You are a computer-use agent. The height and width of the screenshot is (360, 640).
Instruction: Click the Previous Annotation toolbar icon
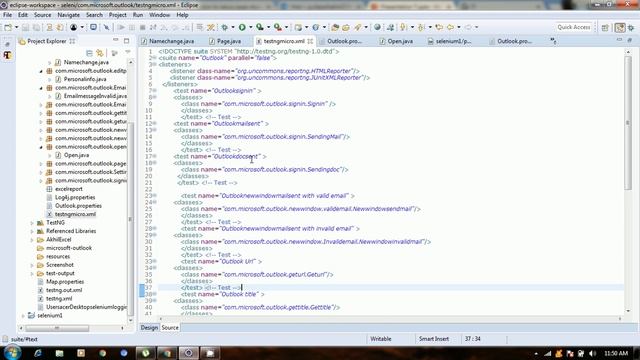(422, 27)
